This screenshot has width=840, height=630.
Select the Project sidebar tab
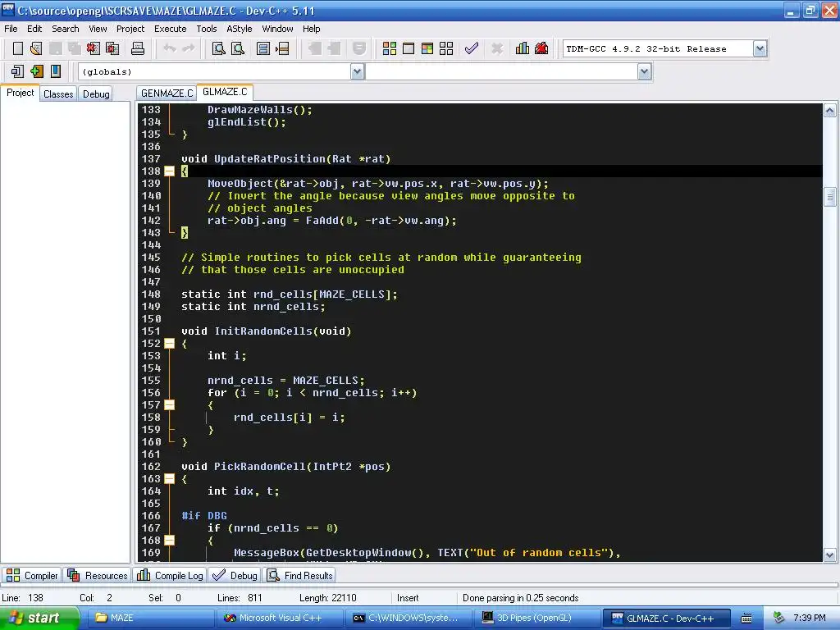[20, 93]
